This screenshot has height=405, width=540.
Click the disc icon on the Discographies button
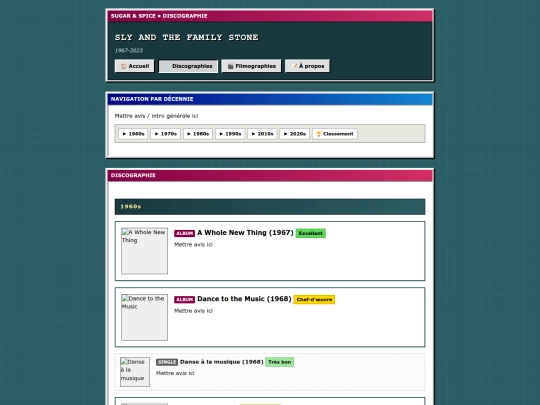(167, 66)
